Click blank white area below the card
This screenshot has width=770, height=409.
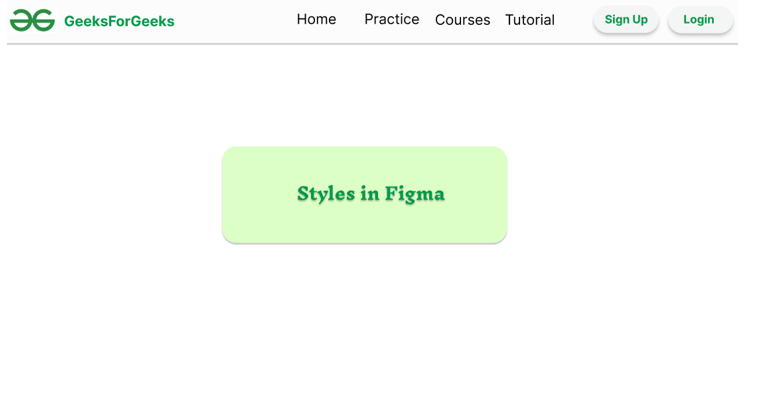(364, 320)
